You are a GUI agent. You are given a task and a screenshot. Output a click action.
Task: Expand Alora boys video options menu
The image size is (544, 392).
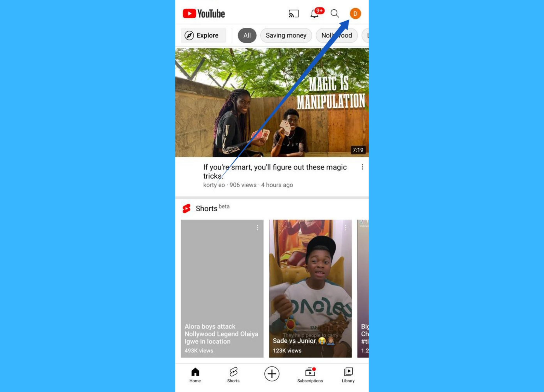coord(257,228)
